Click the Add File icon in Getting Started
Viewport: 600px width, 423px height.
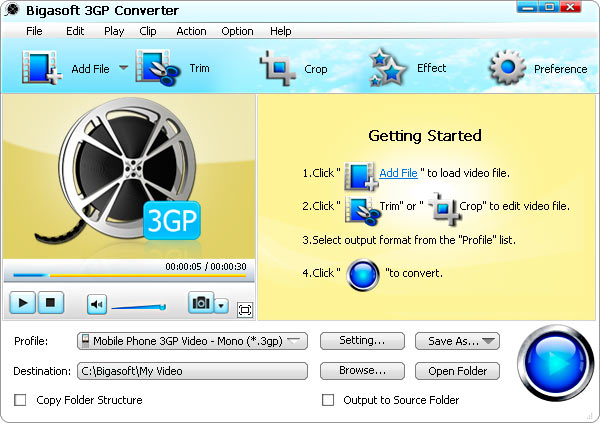(x=361, y=176)
